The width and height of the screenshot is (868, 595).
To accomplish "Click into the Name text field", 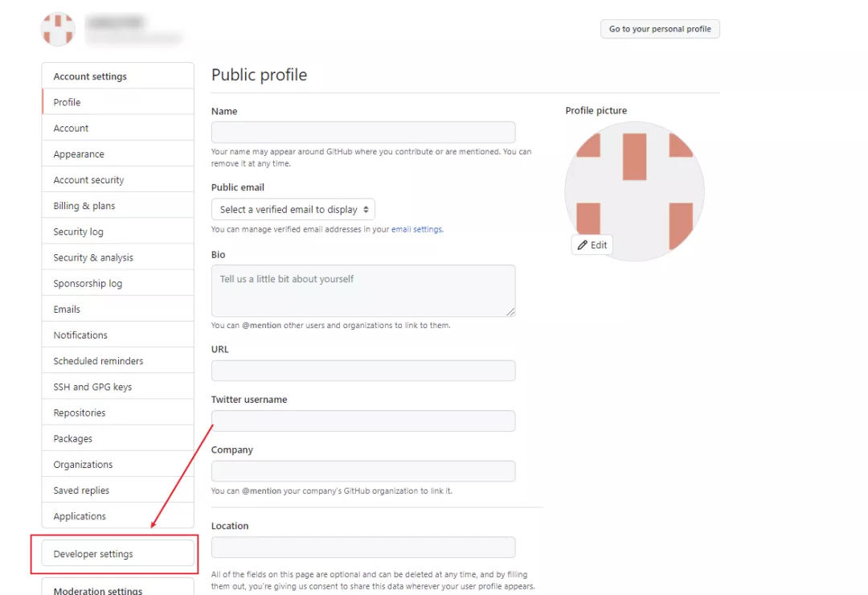I will 363,133.
